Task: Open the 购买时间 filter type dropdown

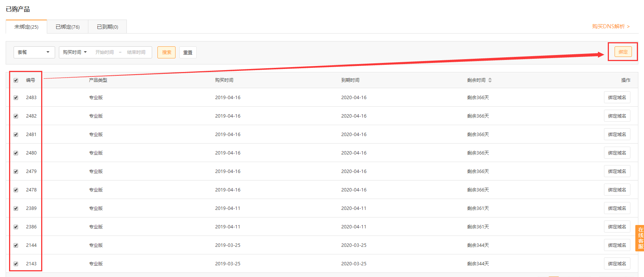Action: pos(75,52)
